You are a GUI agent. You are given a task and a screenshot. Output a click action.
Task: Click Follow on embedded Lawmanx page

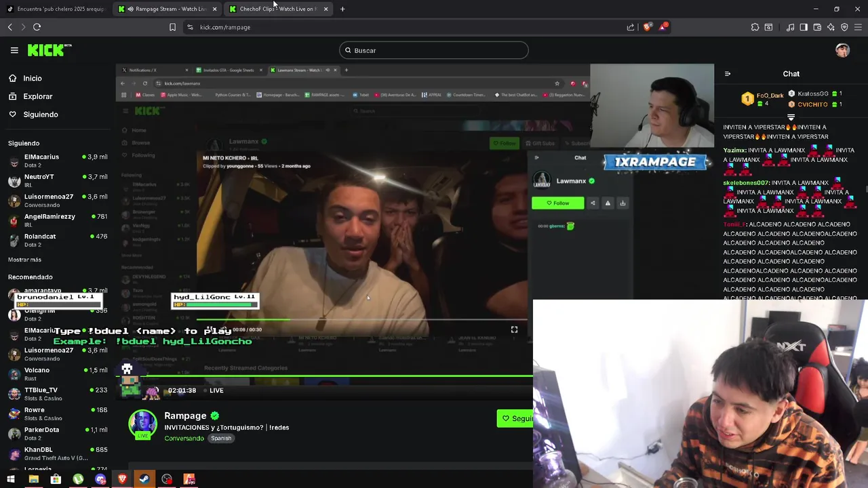pyautogui.click(x=557, y=203)
